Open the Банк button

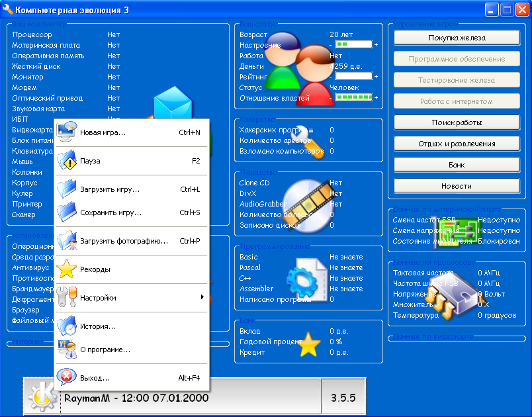pos(457,165)
